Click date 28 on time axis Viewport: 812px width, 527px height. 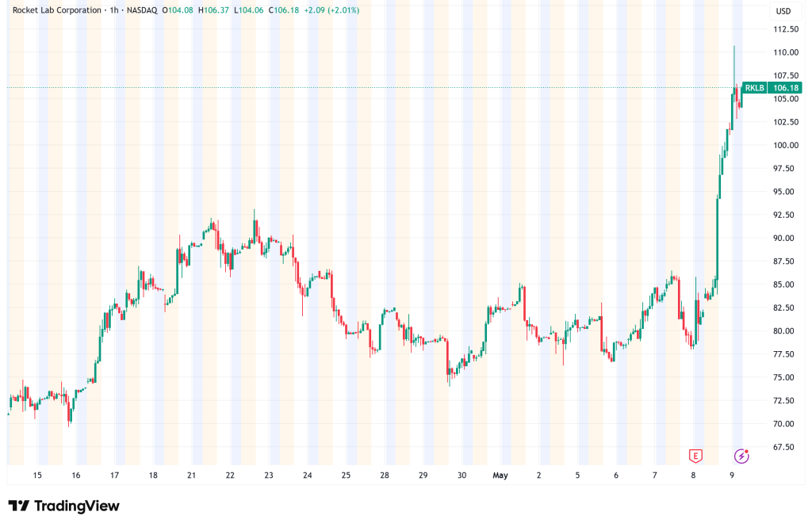(385, 475)
